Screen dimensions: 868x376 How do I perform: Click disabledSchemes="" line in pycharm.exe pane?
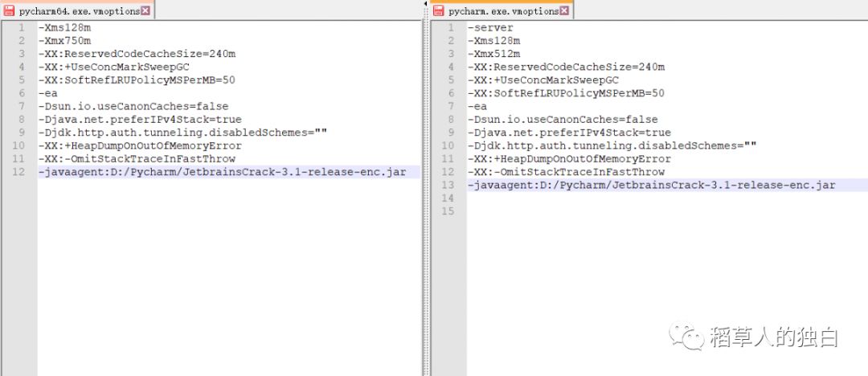[612, 146]
